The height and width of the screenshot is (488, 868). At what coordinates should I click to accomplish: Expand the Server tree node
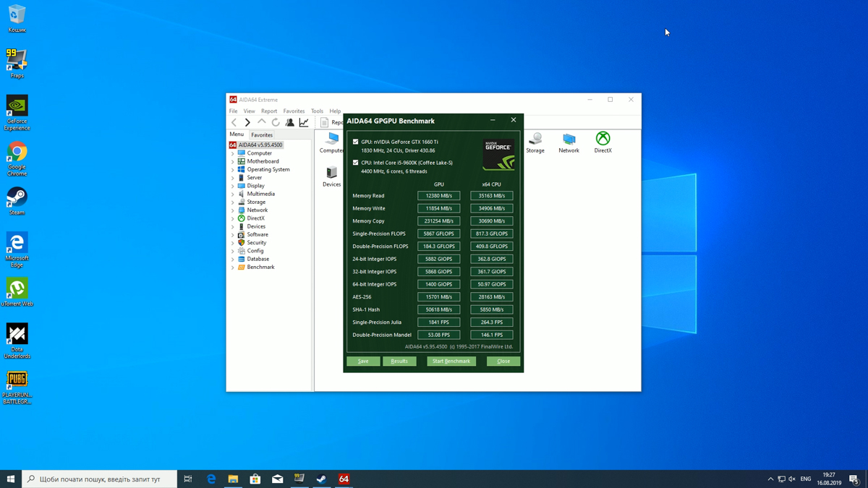(x=233, y=178)
